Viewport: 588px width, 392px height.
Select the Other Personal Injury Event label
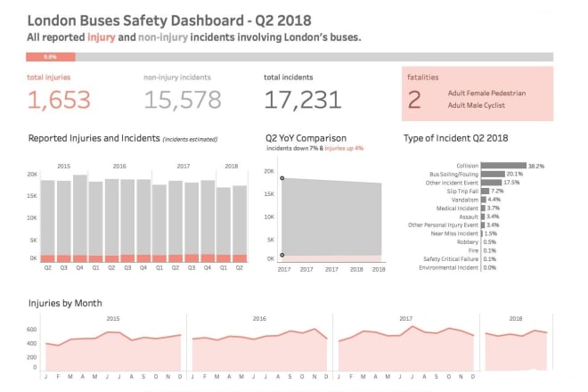point(444,225)
